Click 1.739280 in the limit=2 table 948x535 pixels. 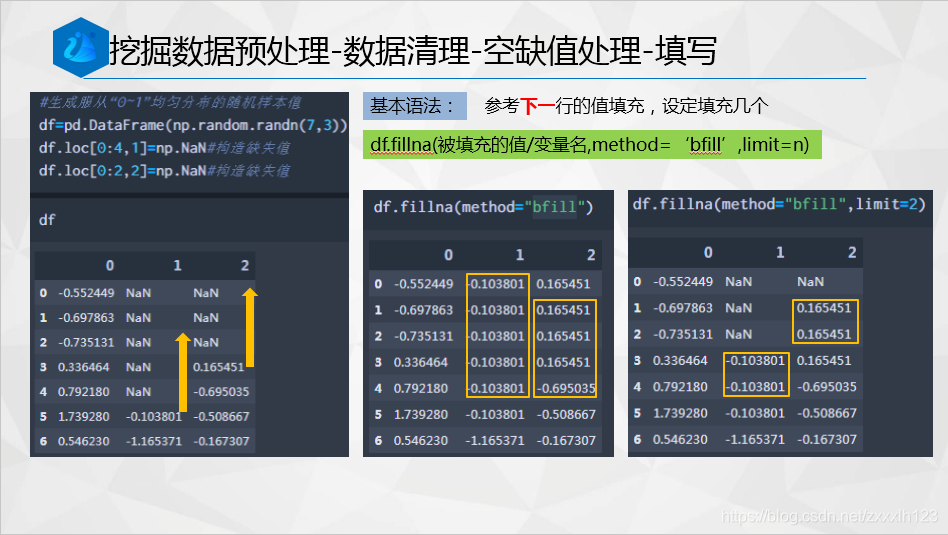tap(680, 413)
